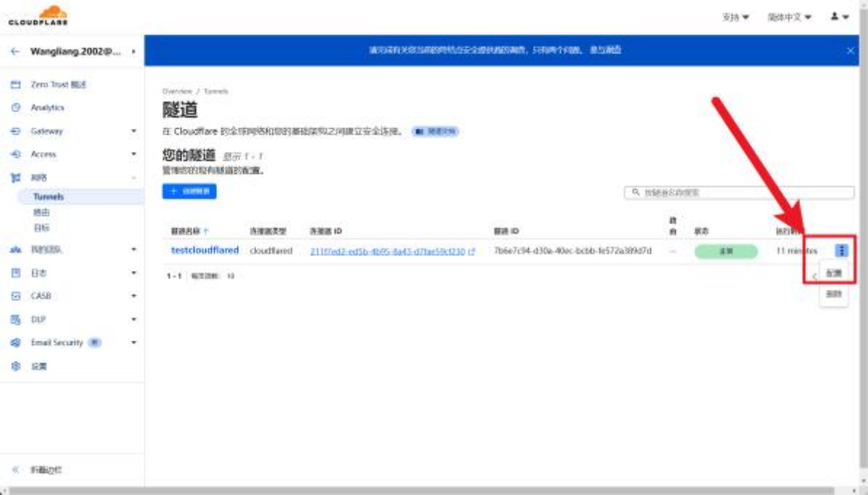Viewport: 868px width, 495px height.
Task: Open the user account icon menu
Action: pos(839,17)
